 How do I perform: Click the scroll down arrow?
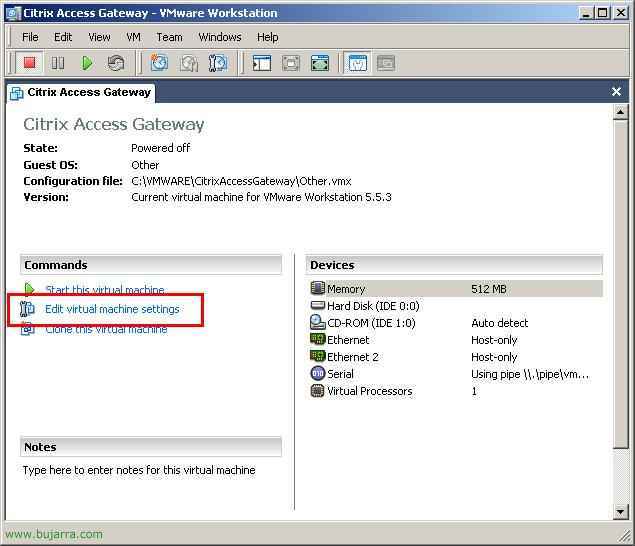tap(620, 511)
